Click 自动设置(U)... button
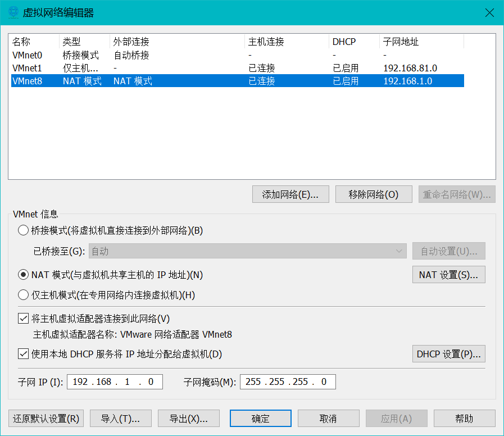 click(x=449, y=251)
